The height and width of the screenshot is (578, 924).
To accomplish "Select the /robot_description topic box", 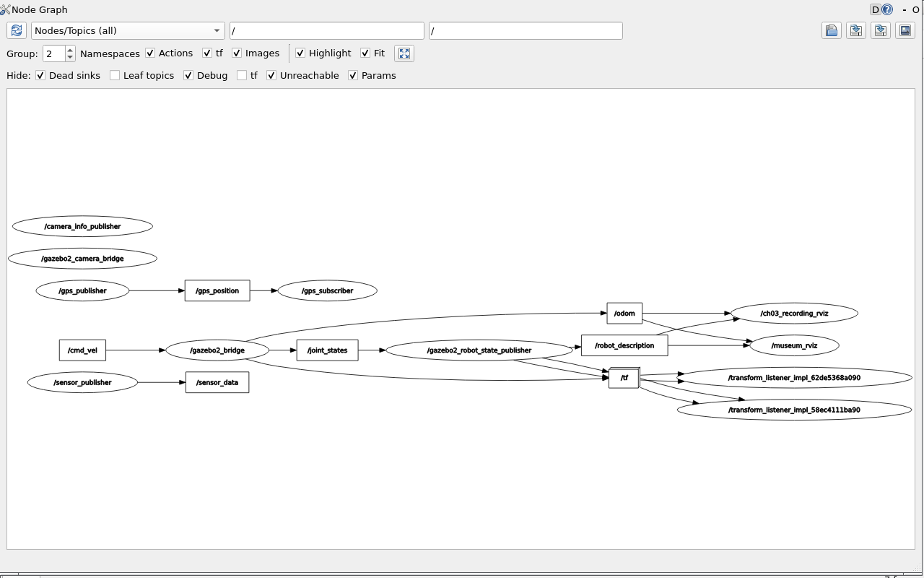I will 624,345.
